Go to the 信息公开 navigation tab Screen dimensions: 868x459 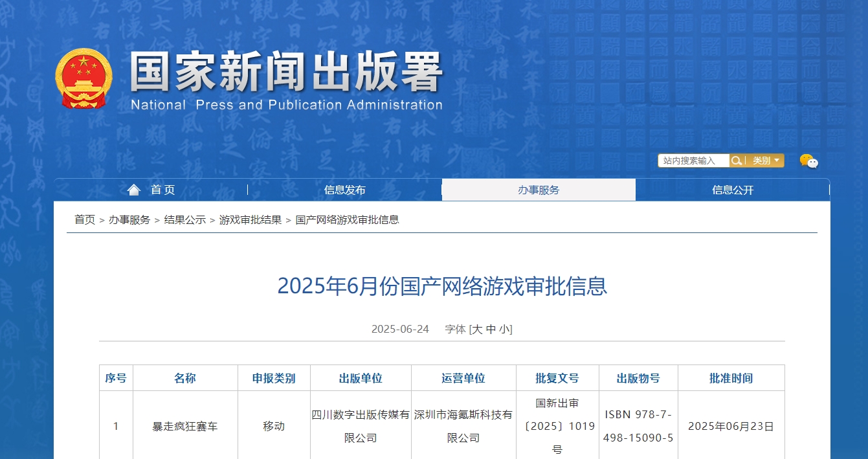coord(733,190)
